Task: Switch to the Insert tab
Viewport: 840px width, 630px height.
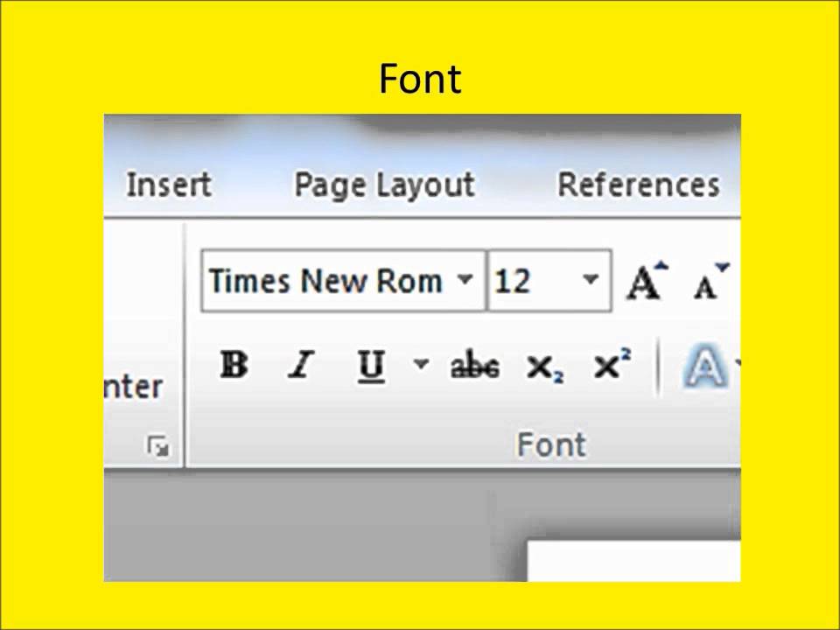Action: click(169, 185)
